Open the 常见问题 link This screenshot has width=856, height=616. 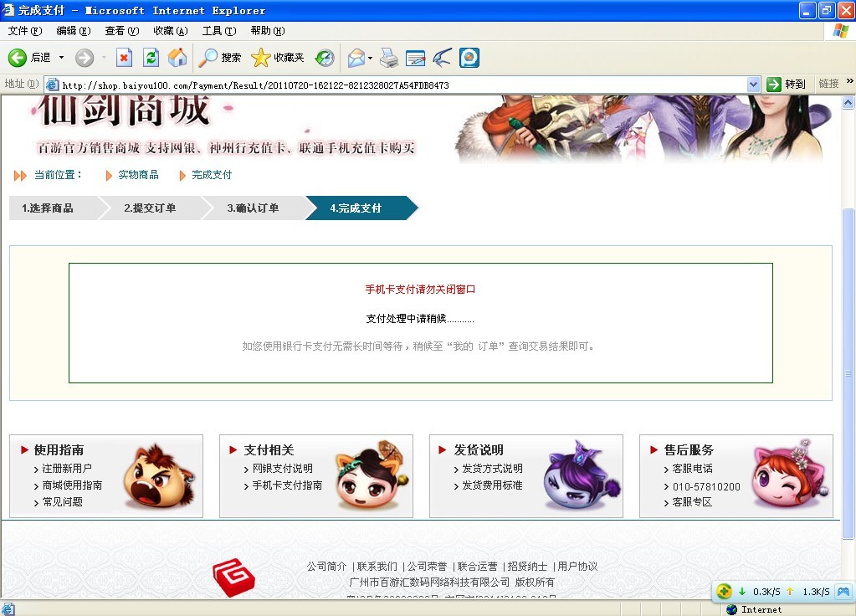(x=62, y=502)
